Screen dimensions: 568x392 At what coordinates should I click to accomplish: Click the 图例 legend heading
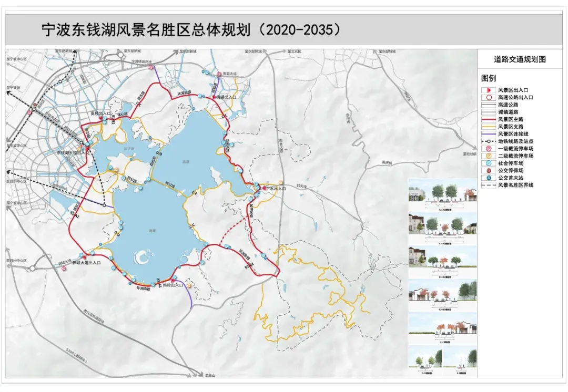tap(489, 78)
